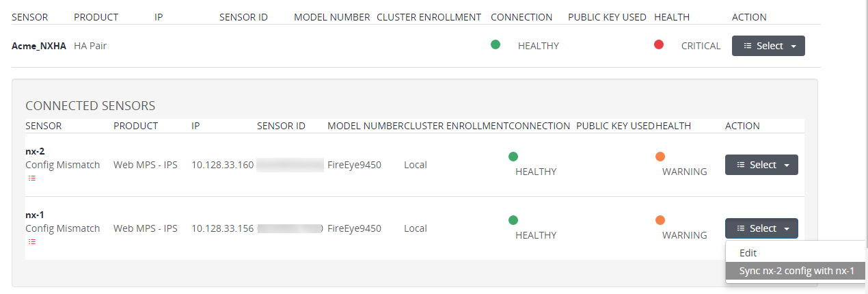
Task: Click the orange warning dot for nx-1
Action: point(660,220)
